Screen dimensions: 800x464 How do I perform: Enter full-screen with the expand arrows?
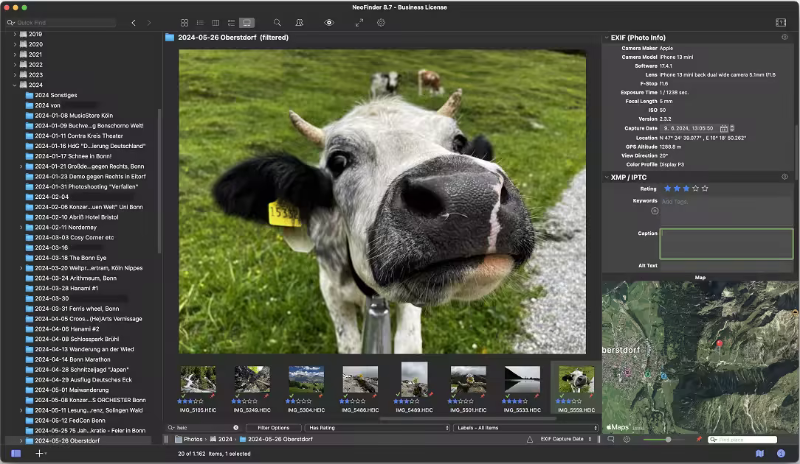359,23
